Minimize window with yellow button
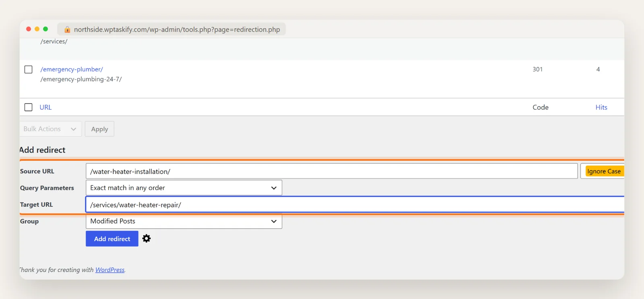This screenshot has height=299, width=644. [37, 29]
